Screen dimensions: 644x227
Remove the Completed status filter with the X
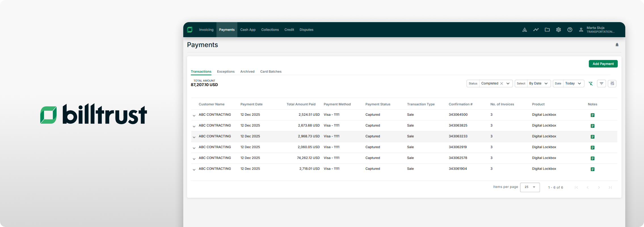[x=502, y=83]
